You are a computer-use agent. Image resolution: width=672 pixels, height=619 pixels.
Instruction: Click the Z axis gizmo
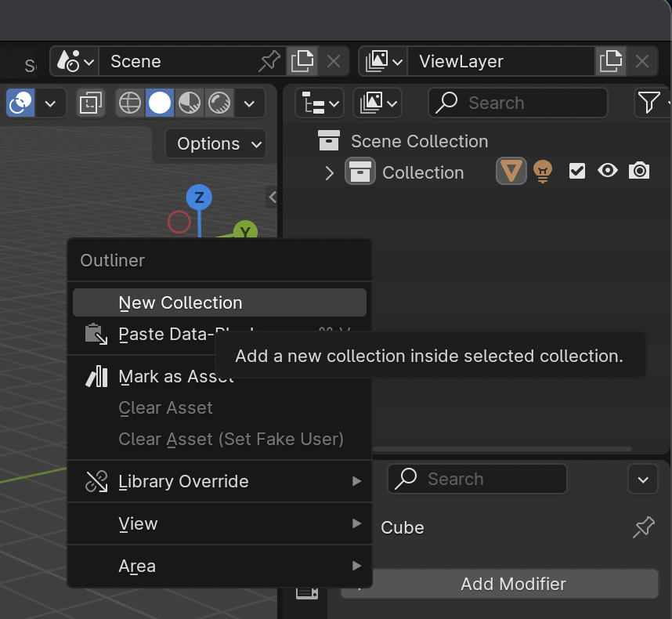(x=199, y=197)
